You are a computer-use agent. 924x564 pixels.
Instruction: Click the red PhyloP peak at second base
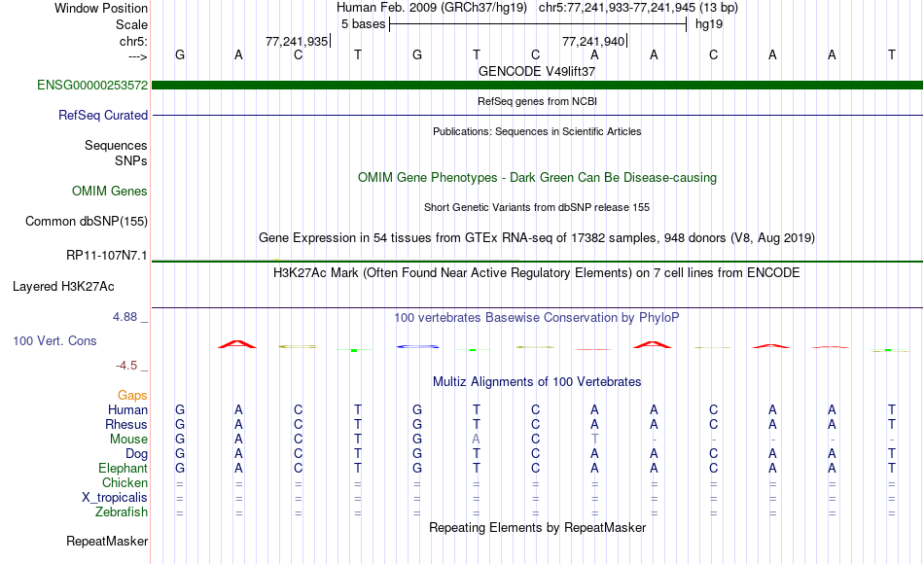(237, 344)
